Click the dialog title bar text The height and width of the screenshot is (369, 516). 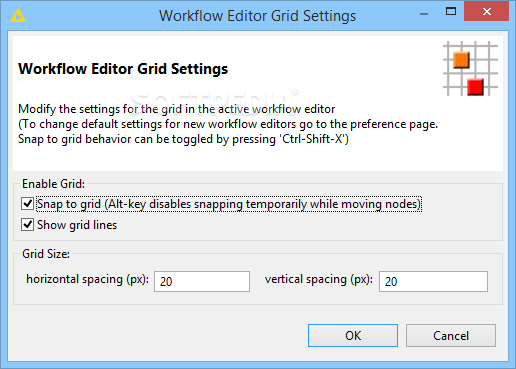point(257,16)
